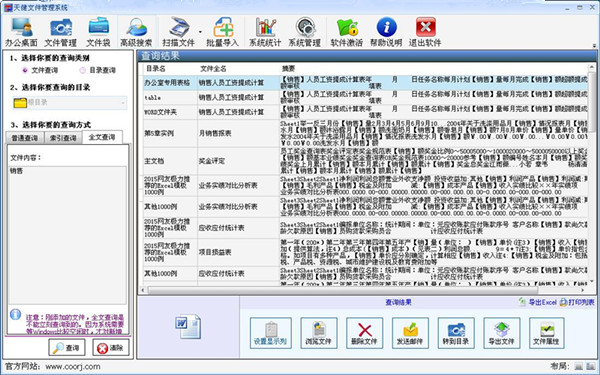Viewport: 600px width, 375px height.
Task: Select the 目录查询 radio button
Action: click(83, 70)
